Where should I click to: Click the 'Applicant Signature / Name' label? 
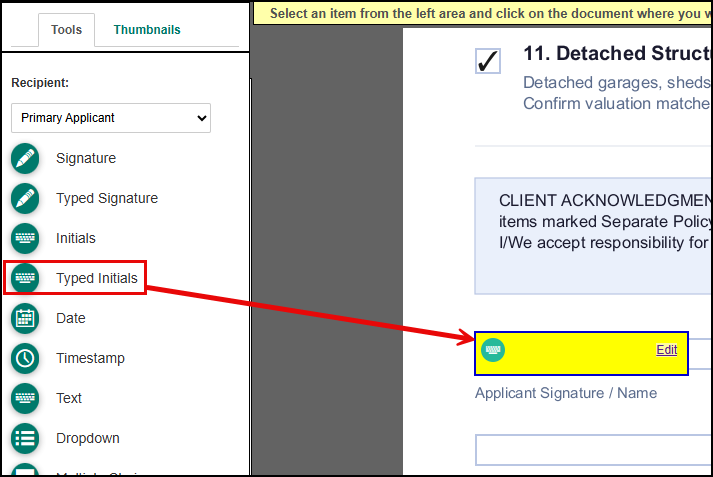(x=566, y=393)
